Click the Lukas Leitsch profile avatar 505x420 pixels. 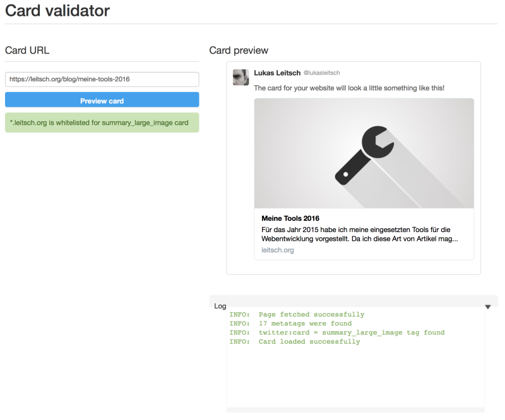point(241,78)
